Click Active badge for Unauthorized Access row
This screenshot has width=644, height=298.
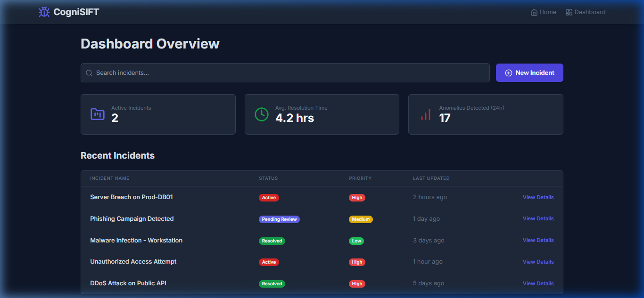pyautogui.click(x=269, y=262)
